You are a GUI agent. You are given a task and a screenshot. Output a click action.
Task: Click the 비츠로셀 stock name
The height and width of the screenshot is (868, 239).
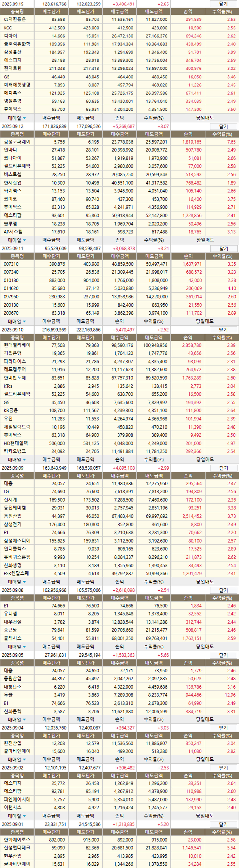(x=13, y=175)
